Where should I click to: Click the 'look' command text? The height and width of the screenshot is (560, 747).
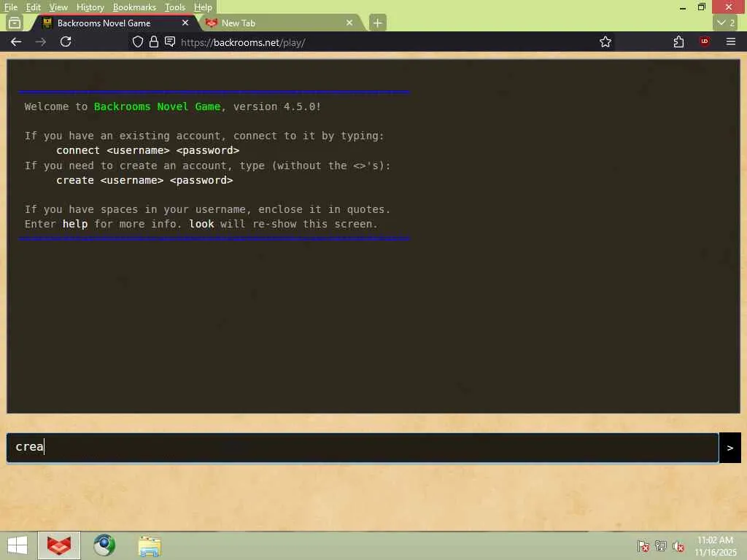click(201, 224)
